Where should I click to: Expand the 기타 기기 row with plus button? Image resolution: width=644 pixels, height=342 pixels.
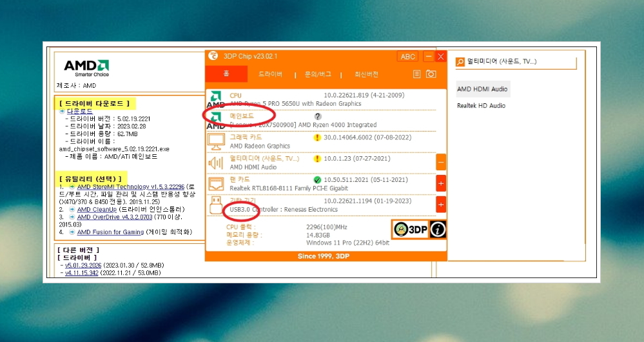click(441, 205)
